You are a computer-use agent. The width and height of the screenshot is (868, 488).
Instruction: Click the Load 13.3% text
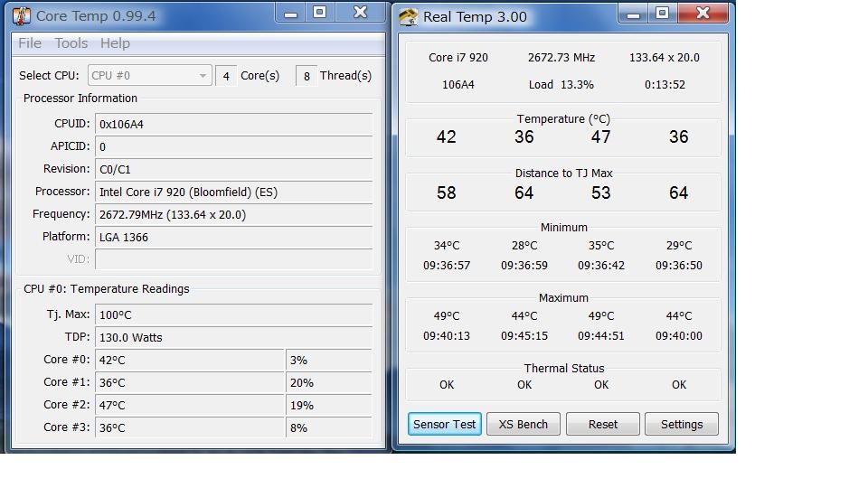561,85
